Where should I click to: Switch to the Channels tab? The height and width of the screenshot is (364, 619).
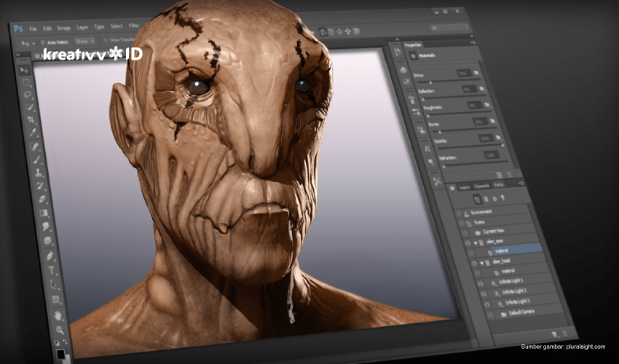(481, 186)
